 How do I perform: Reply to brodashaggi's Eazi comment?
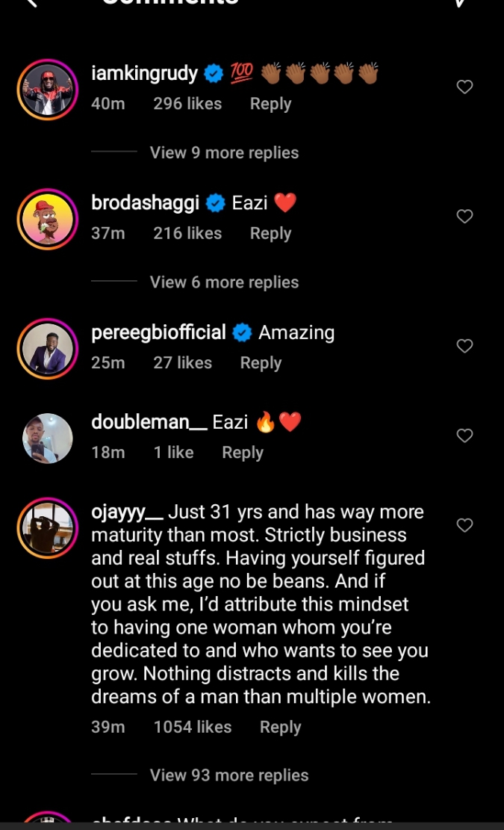270,233
